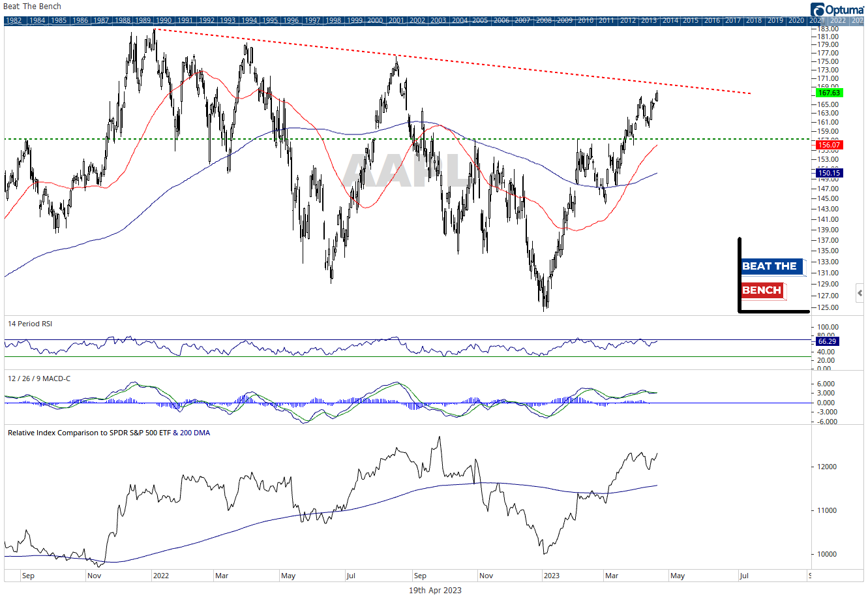Pick 2010 on the year timeline
Viewport: 868px width, 603px height.
click(x=586, y=20)
